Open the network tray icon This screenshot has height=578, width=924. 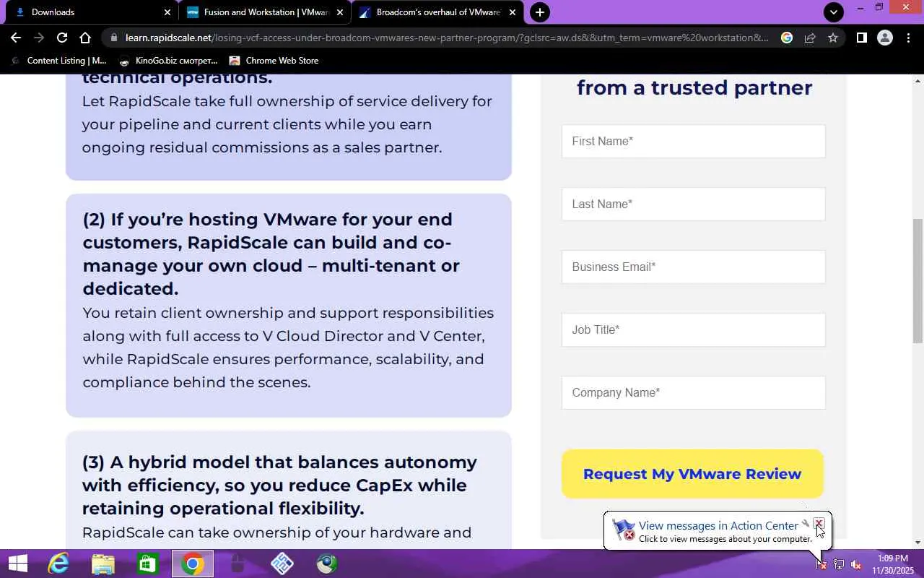pos(839,564)
